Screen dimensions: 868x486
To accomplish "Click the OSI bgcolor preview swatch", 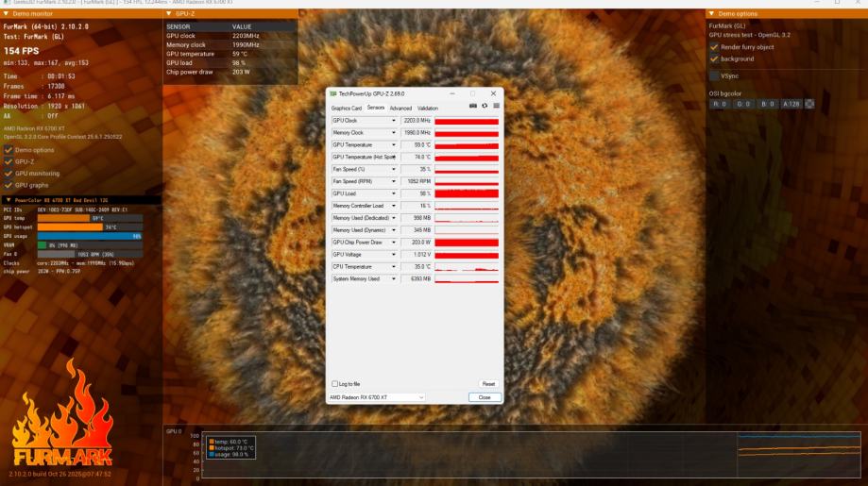I will point(809,104).
